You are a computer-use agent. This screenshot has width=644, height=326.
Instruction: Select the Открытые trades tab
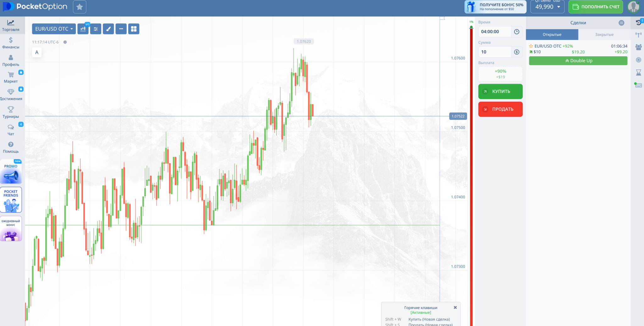point(552,35)
